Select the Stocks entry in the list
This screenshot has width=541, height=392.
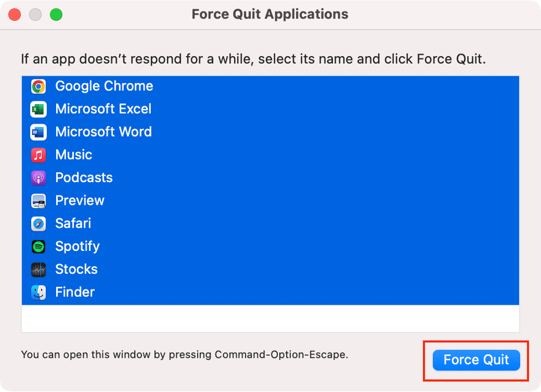tap(76, 269)
